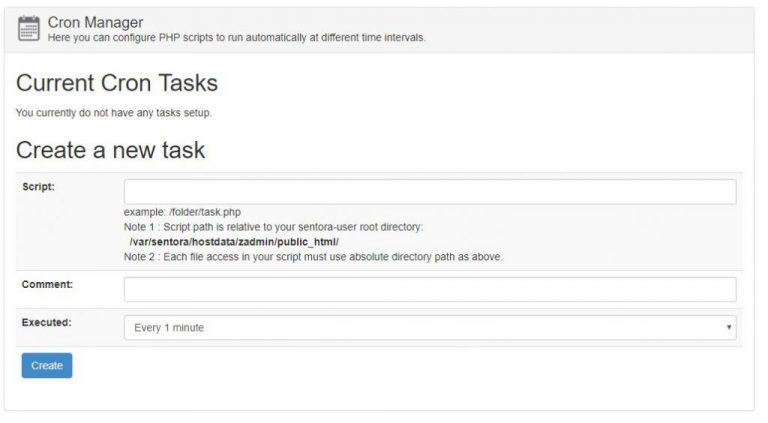
Task: Click the Comment field label
Action: tap(47, 284)
